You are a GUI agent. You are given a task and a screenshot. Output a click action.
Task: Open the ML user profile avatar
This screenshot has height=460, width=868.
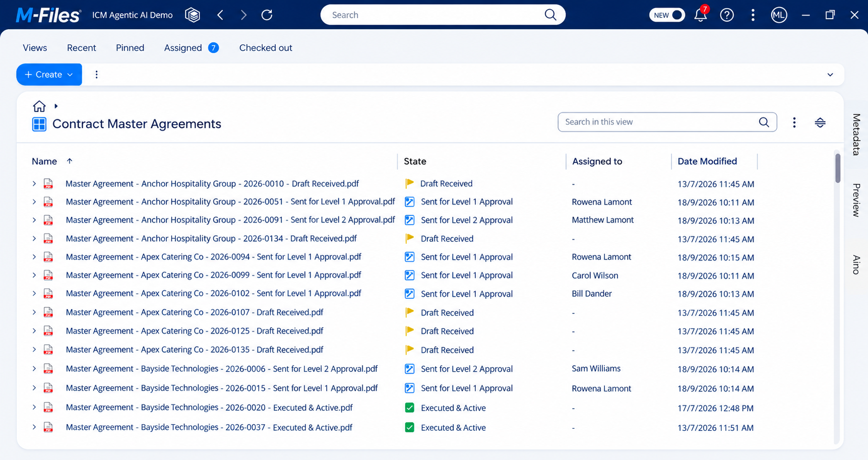[x=779, y=15]
